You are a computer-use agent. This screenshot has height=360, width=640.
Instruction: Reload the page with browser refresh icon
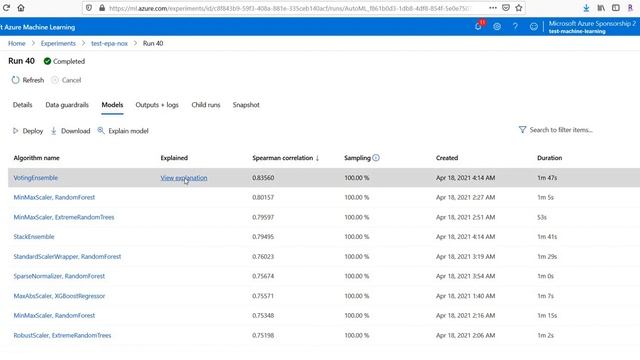click(x=6, y=8)
